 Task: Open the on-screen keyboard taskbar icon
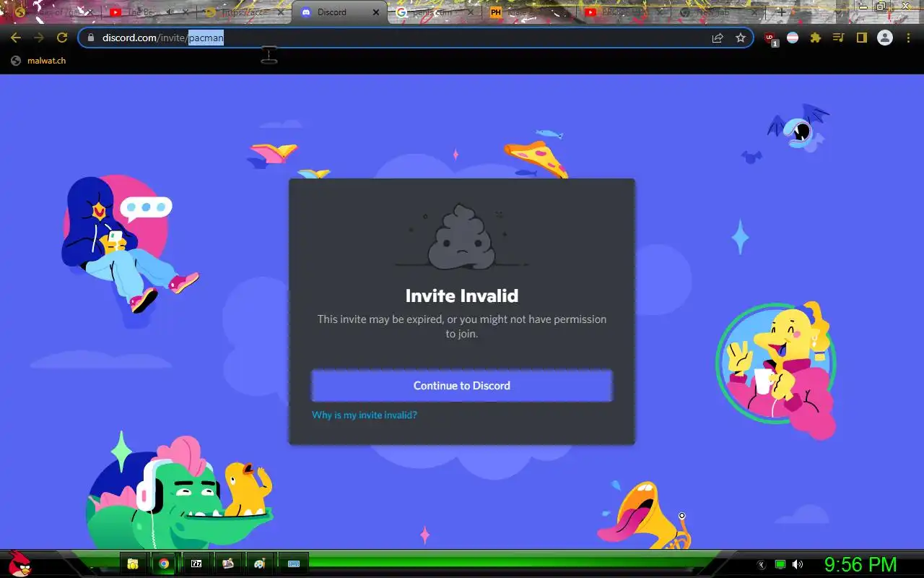pyautogui.click(x=294, y=564)
